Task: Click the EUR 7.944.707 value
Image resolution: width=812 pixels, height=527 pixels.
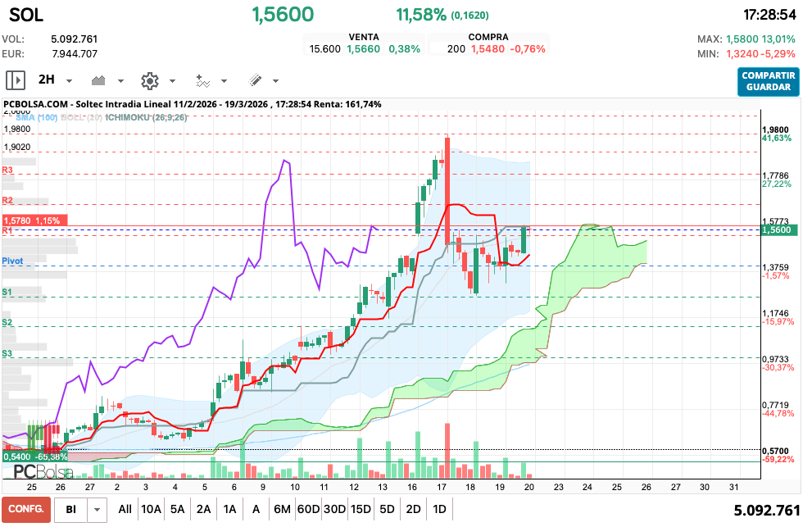Action: pos(75,54)
